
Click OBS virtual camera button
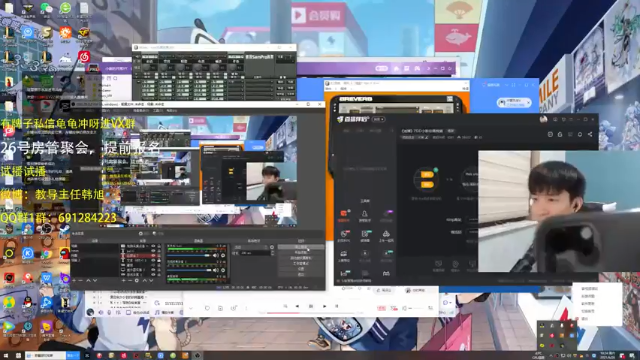tap(301, 258)
